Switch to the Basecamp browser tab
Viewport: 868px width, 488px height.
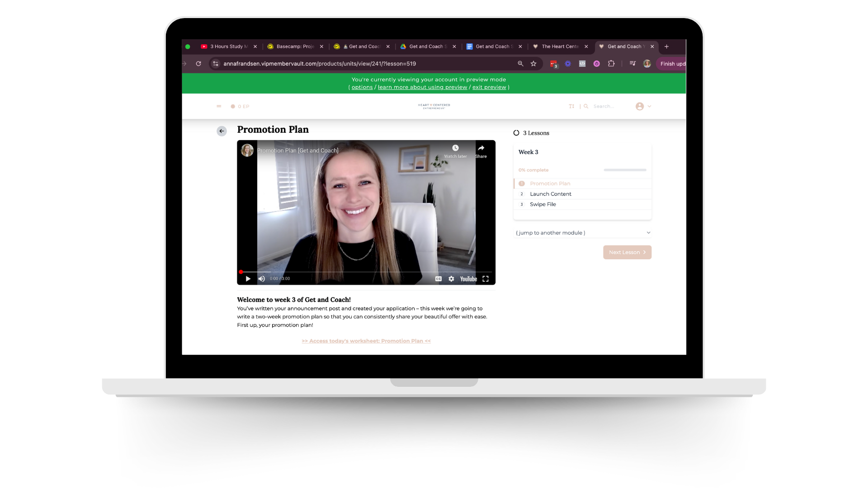tap(294, 47)
